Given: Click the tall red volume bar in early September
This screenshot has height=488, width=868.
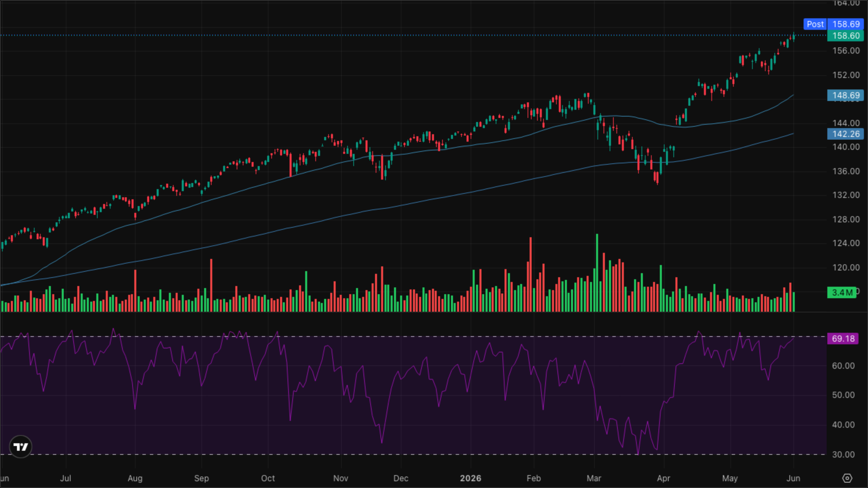Looking at the screenshot, I should [211, 285].
